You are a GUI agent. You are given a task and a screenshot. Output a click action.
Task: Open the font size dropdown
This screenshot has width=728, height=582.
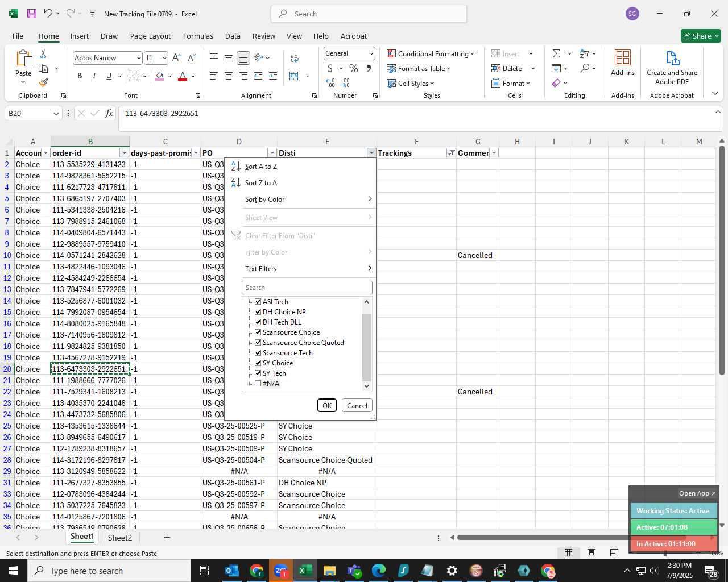[x=164, y=58]
